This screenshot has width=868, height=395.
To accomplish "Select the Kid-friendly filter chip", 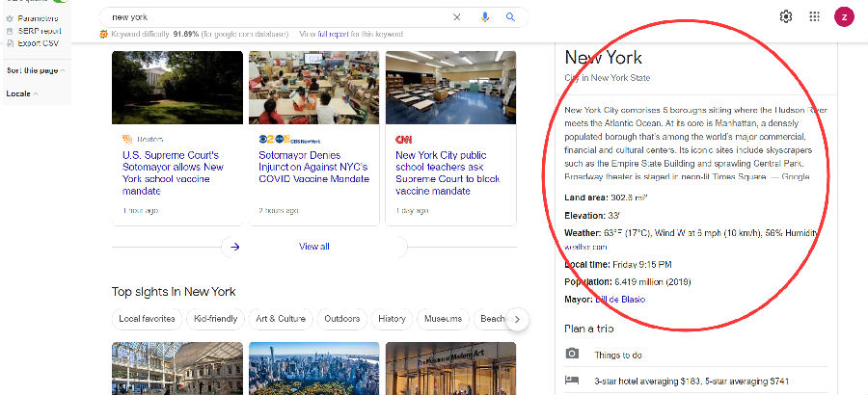I will click(x=215, y=319).
